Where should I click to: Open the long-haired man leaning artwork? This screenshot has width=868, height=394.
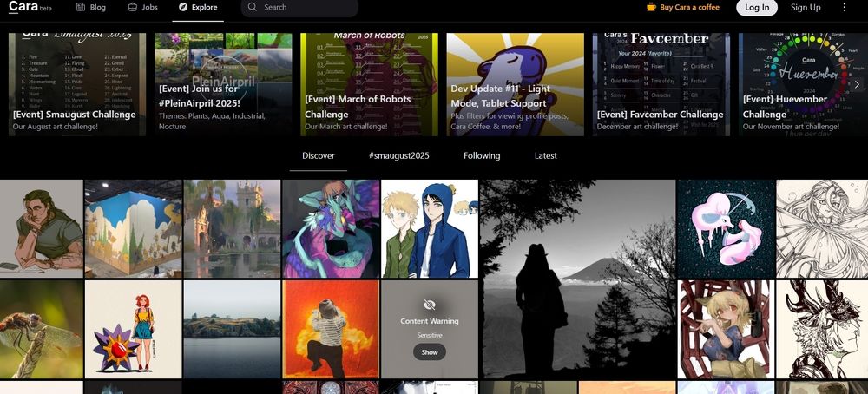point(42,228)
